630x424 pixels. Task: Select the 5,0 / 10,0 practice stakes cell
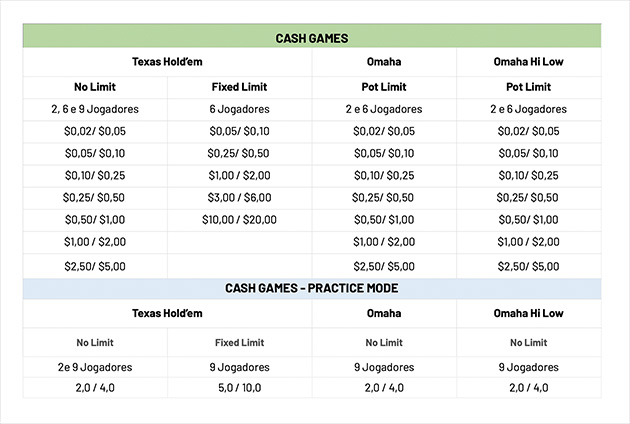(x=239, y=387)
